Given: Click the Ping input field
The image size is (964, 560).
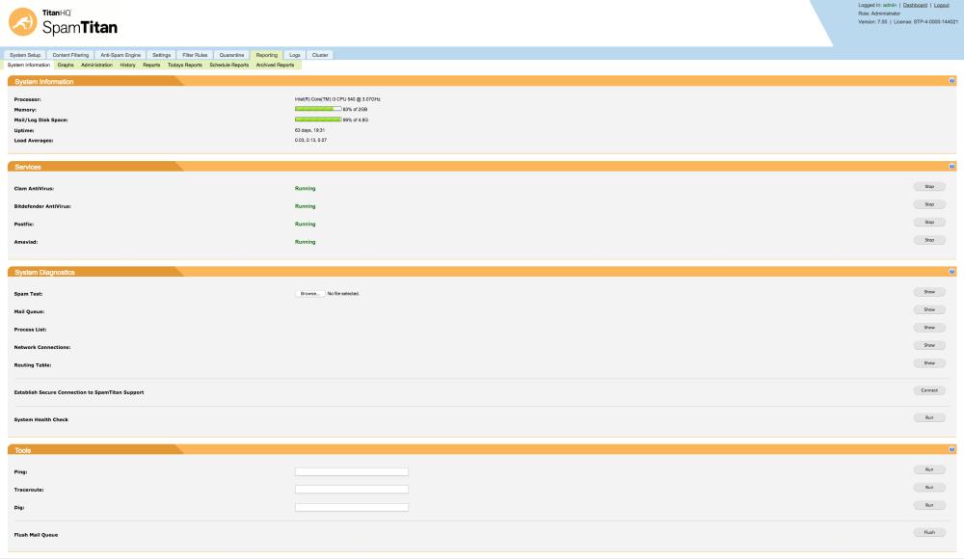Looking at the screenshot, I should pyautogui.click(x=352, y=471).
